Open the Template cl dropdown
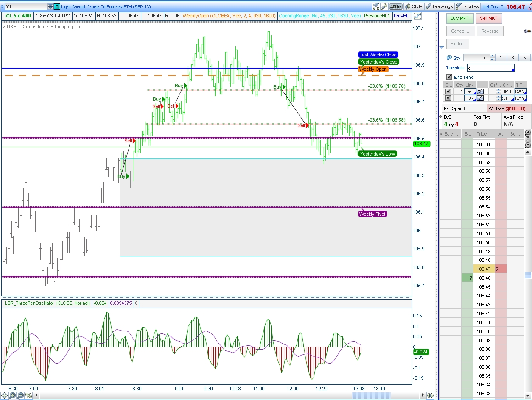Screen dimensions: 532x400 tap(490, 68)
